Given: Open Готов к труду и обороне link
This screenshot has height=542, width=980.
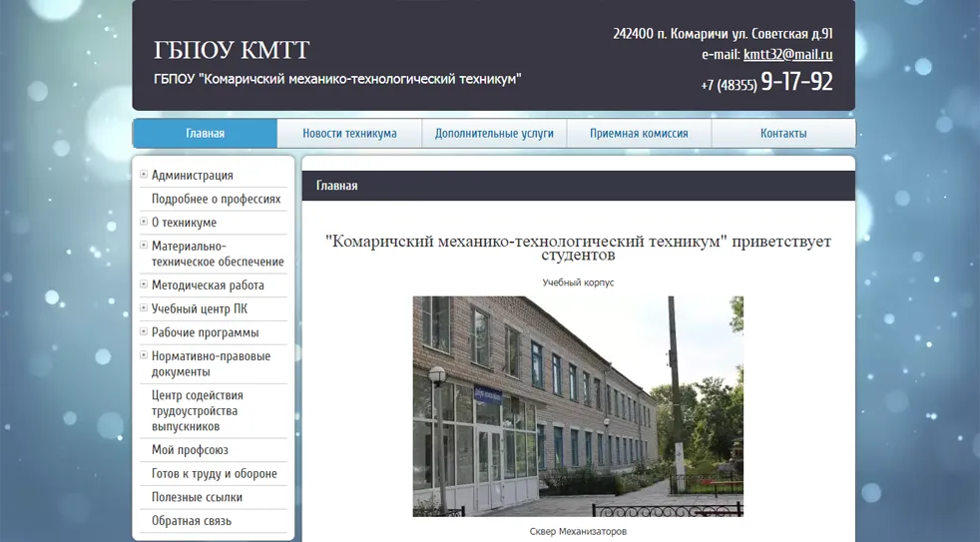Looking at the screenshot, I should point(215,474).
